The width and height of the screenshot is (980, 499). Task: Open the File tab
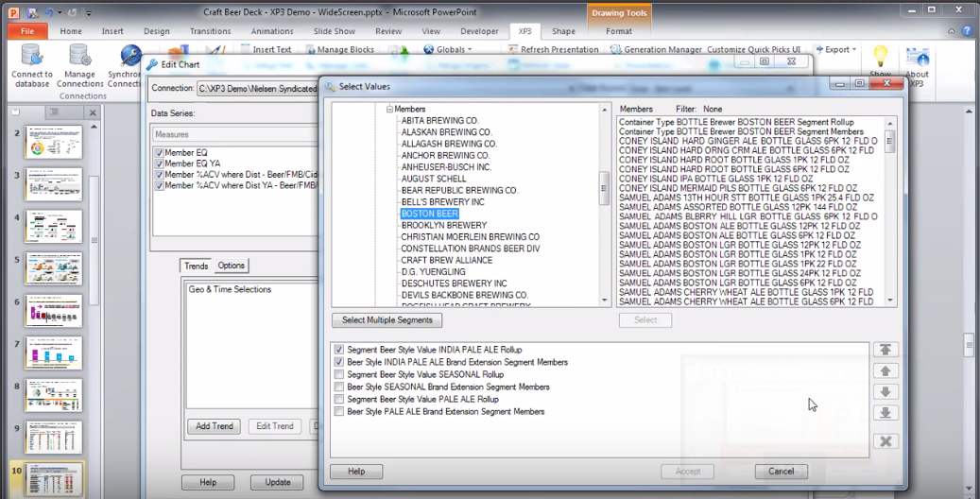27,30
